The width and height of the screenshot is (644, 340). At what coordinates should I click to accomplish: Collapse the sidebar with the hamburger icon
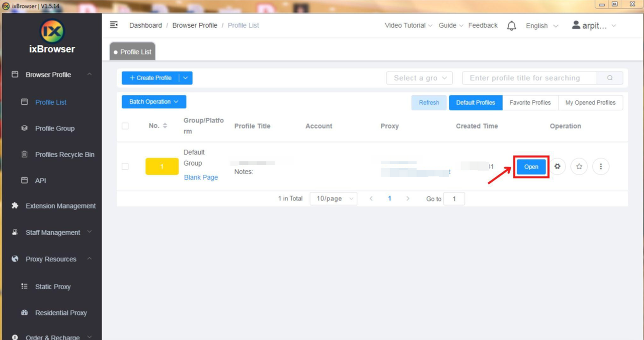pyautogui.click(x=114, y=25)
